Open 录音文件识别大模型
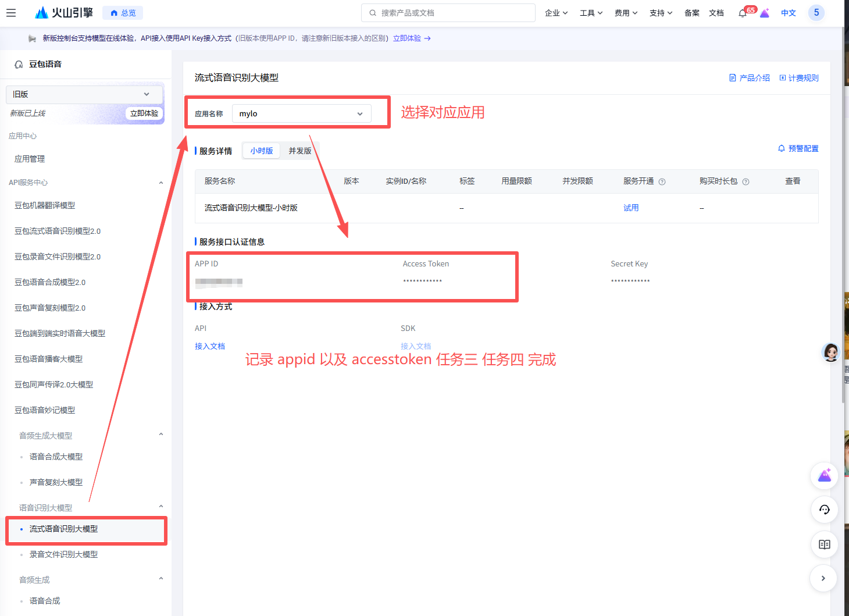Screen dimensions: 849x616 click(63, 554)
